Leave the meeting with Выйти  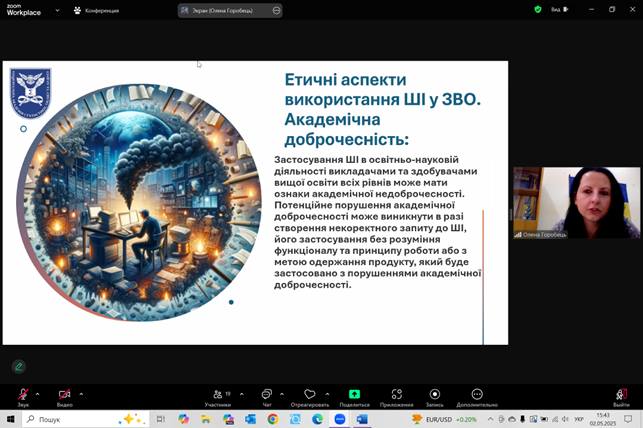click(x=621, y=396)
